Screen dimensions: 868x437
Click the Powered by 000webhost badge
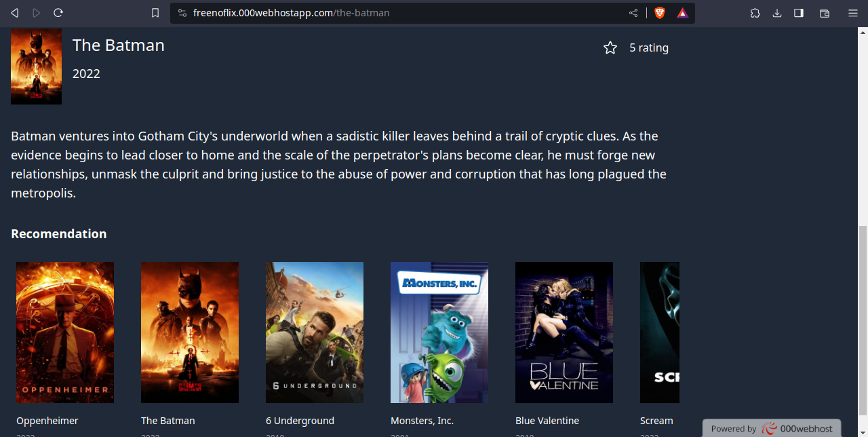(772, 428)
